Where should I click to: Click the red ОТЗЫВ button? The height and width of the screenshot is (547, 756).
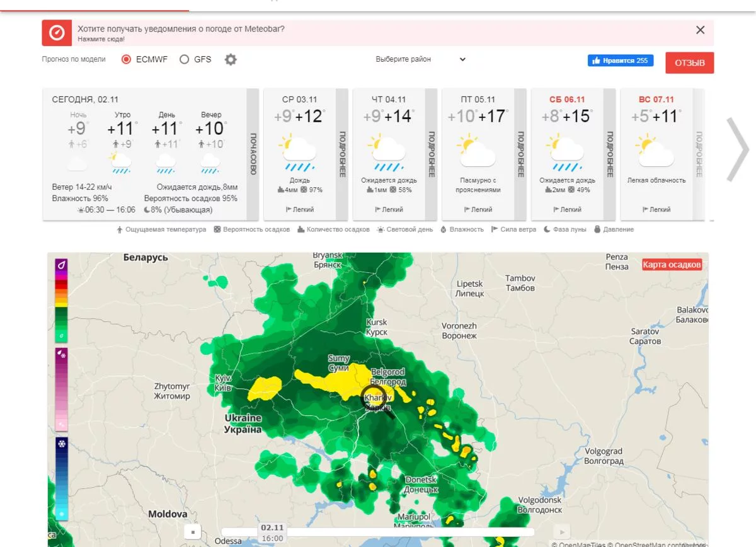click(x=689, y=63)
